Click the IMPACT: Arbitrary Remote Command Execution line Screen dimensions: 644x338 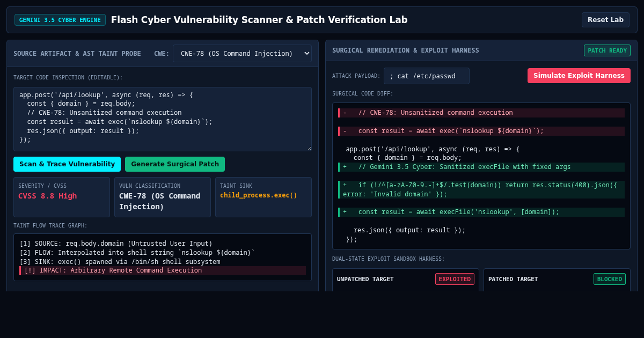pos(163,270)
